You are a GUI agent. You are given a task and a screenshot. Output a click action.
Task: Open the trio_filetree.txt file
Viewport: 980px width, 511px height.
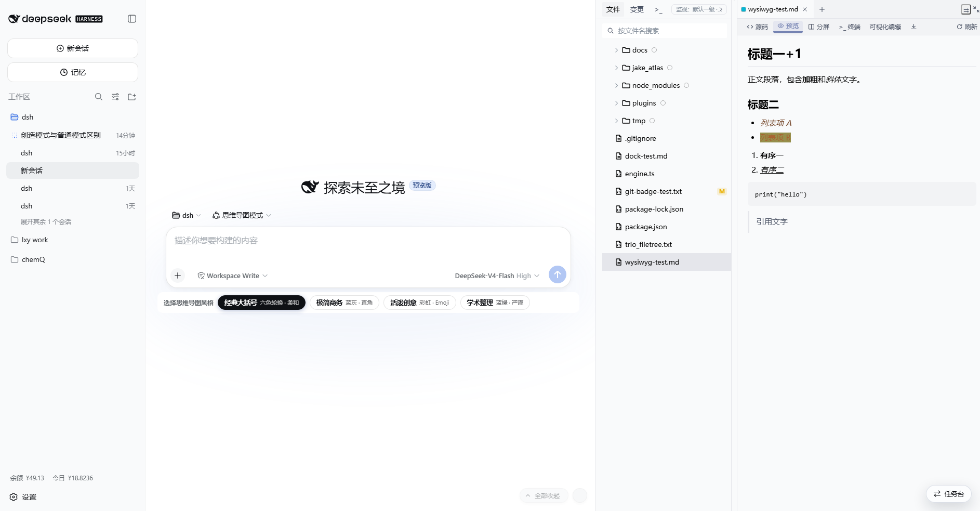667,244
